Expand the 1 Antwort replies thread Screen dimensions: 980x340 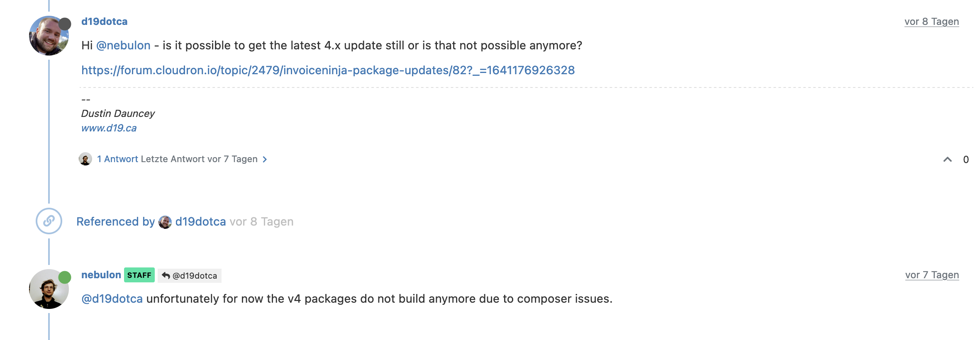pyautogui.click(x=117, y=159)
